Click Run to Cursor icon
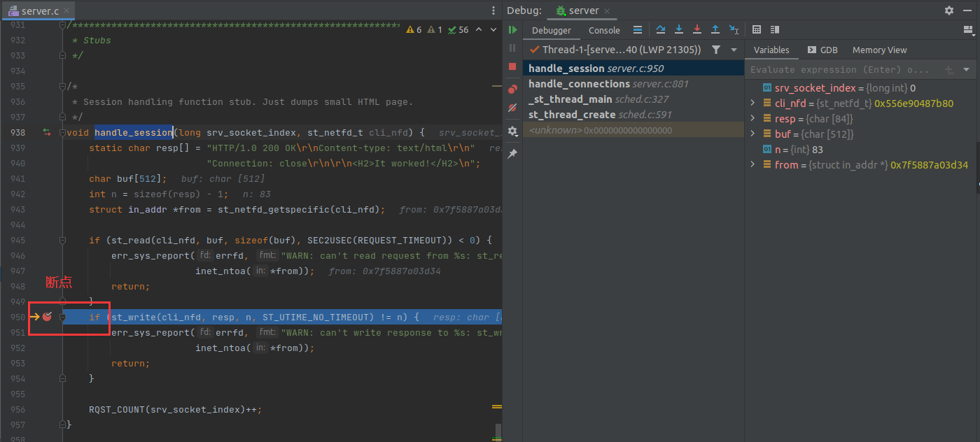This screenshot has height=442, width=980. tap(732, 29)
